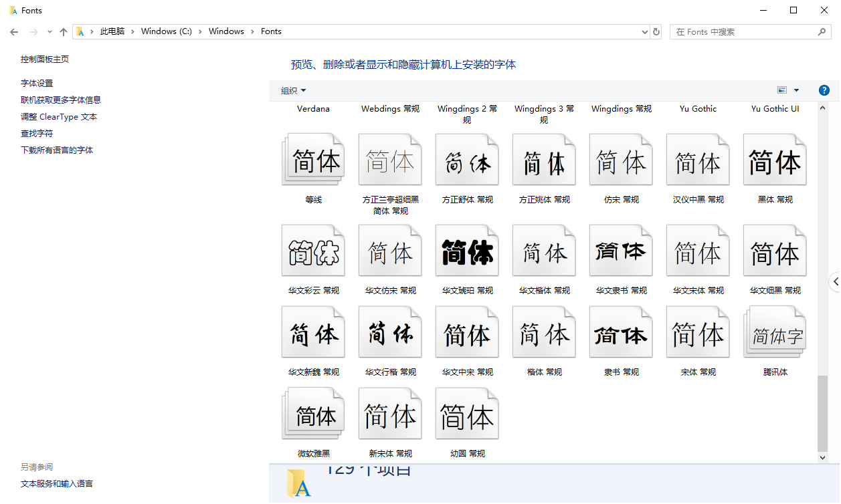Image resolution: width=841 pixels, height=504 pixels.
Task: Select the 等线 font family icon
Action: coord(313,160)
